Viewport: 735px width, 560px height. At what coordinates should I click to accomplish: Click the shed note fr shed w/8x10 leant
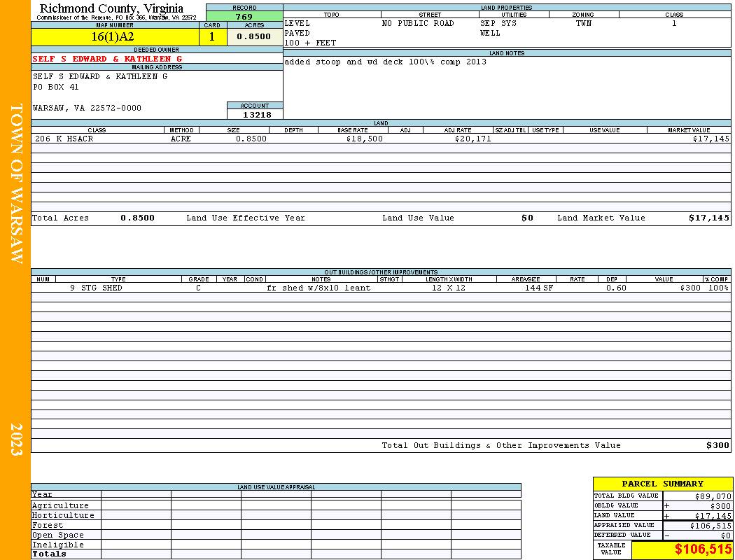click(318, 288)
